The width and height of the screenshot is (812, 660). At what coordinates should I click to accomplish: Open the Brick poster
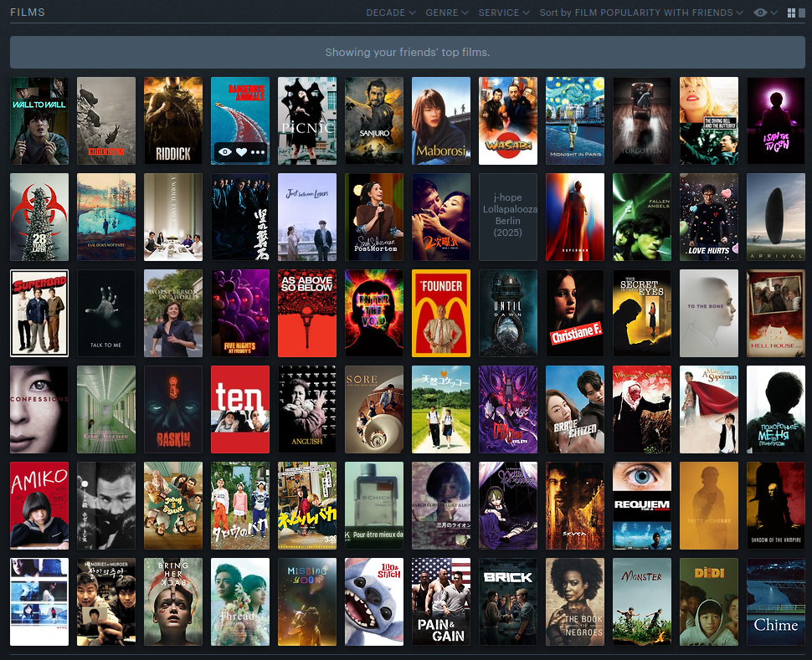click(508, 602)
